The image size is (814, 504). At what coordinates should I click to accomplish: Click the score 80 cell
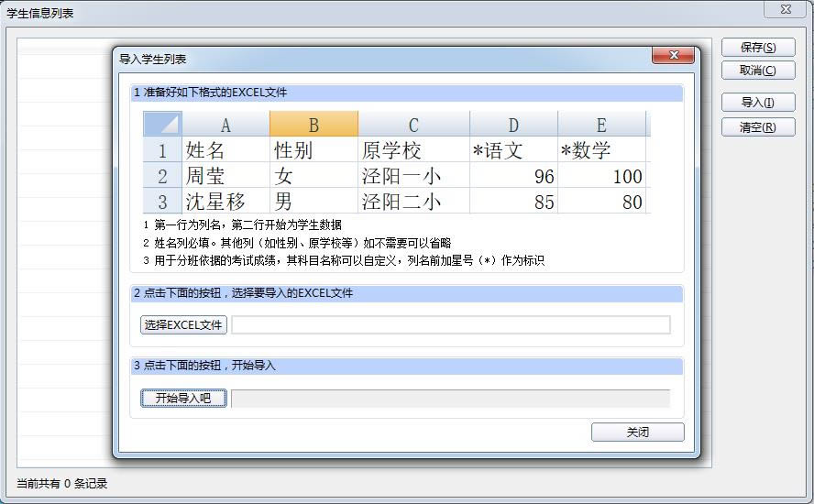[x=601, y=201]
